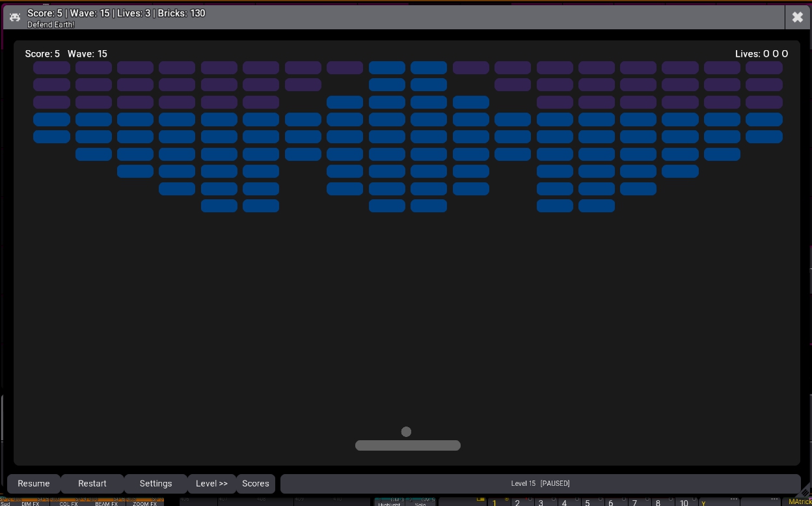Close the Defend Earth game window
Image resolution: width=812 pixels, height=506 pixels.
coord(797,18)
